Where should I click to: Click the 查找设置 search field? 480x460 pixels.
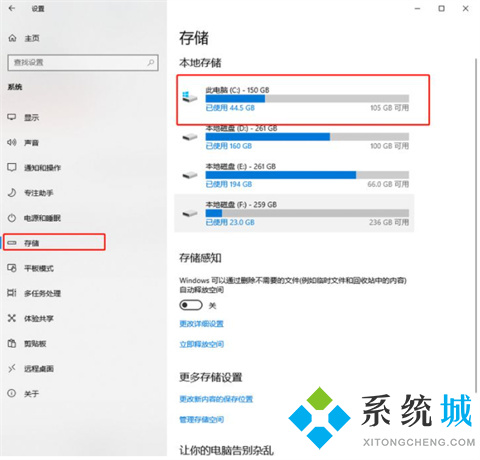[83, 63]
